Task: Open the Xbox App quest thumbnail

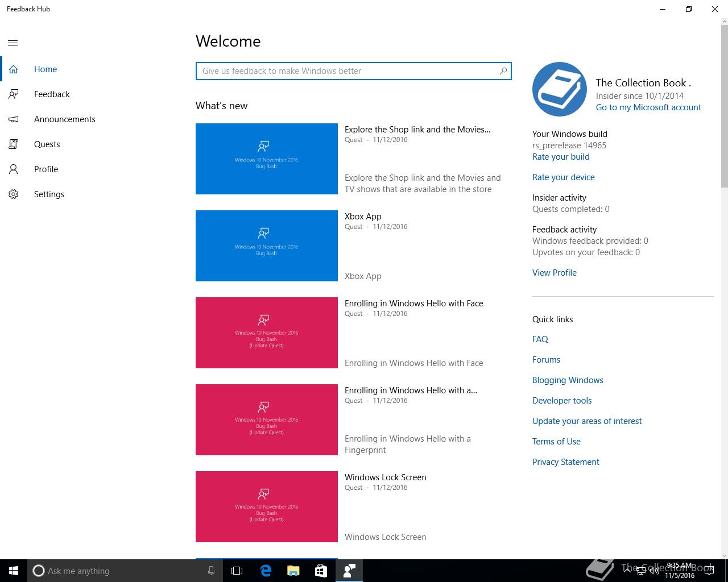Action: click(x=267, y=246)
